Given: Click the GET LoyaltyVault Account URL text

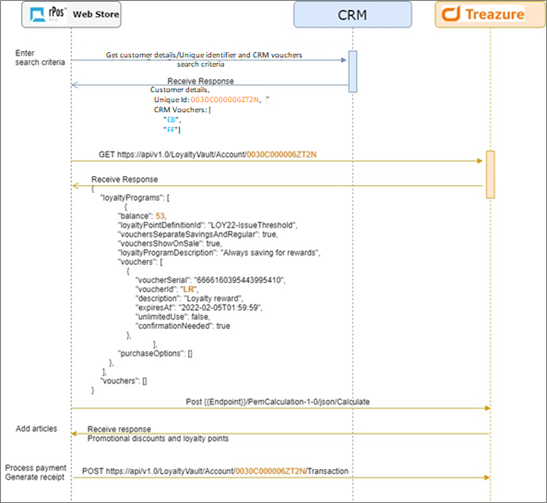Looking at the screenshot, I should [207, 155].
